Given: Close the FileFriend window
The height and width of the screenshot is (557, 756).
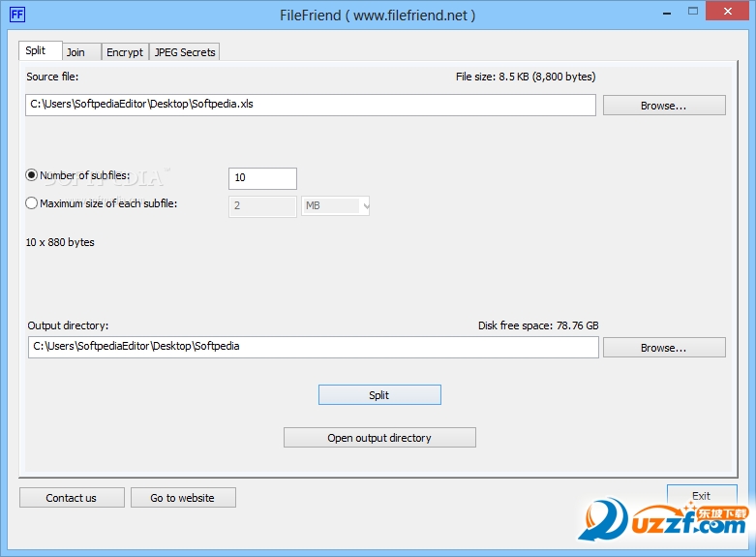Looking at the screenshot, I should point(728,11).
